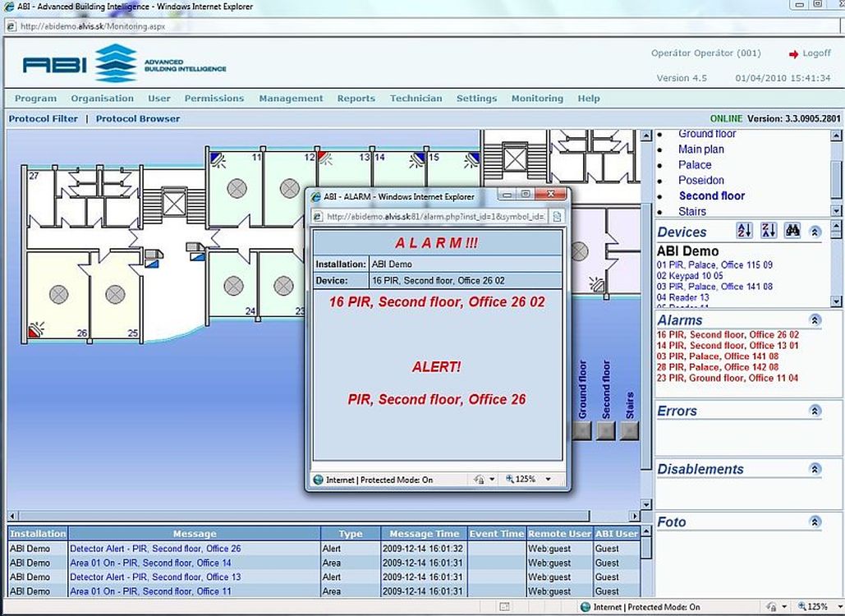Open the Technician menu

[x=416, y=99]
